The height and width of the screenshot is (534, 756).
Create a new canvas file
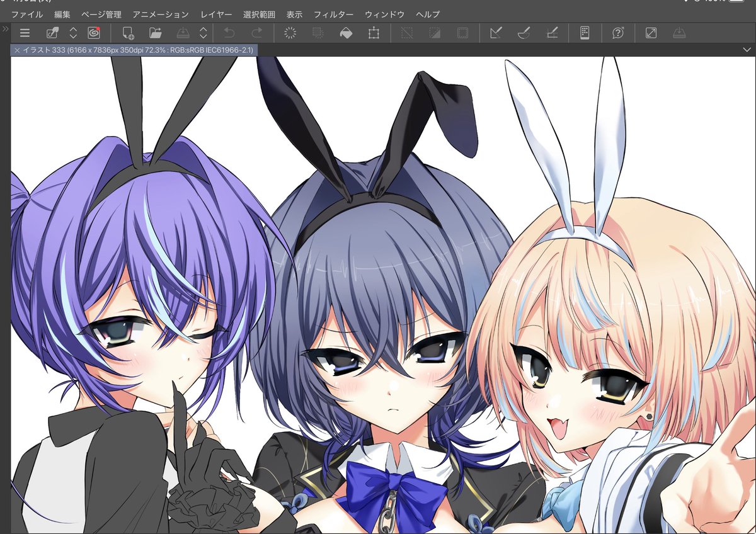tap(129, 33)
